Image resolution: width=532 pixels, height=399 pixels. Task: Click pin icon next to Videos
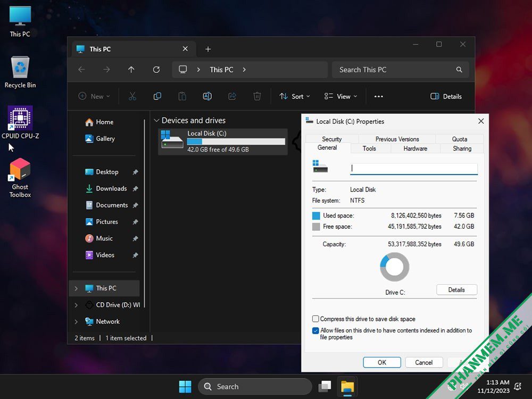coord(135,255)
